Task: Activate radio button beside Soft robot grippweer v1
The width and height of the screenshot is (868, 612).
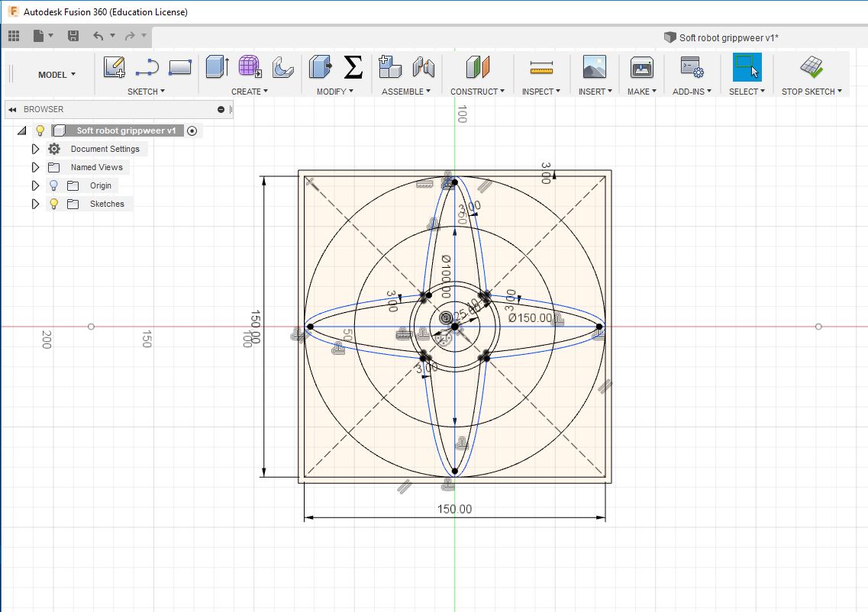Action: (192, 130)
